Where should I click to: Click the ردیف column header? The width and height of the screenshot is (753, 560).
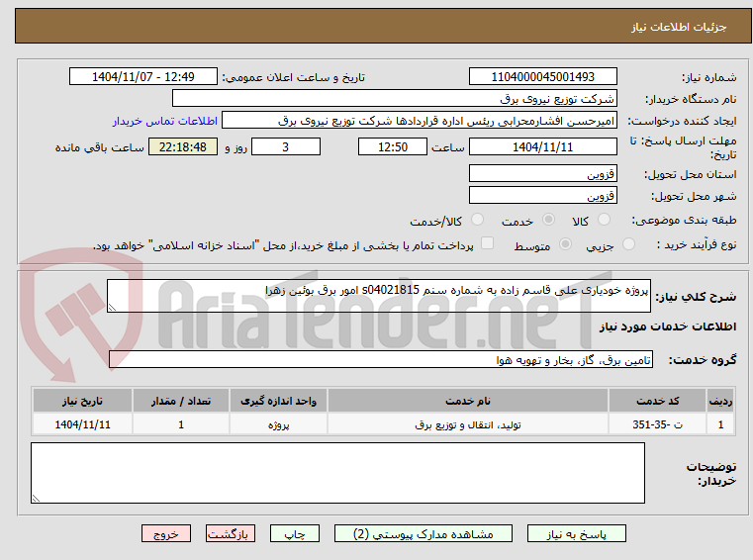pos(720,401)
